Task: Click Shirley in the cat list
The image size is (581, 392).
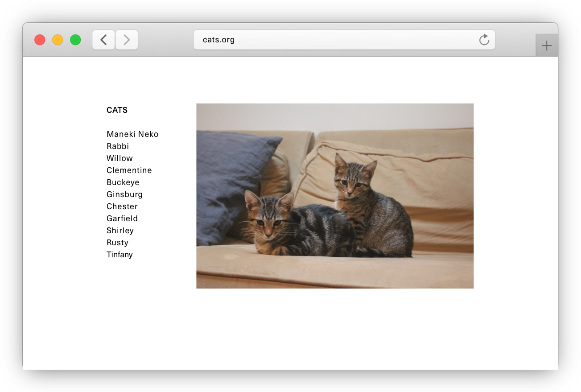Action: click(x=120, y=231)
